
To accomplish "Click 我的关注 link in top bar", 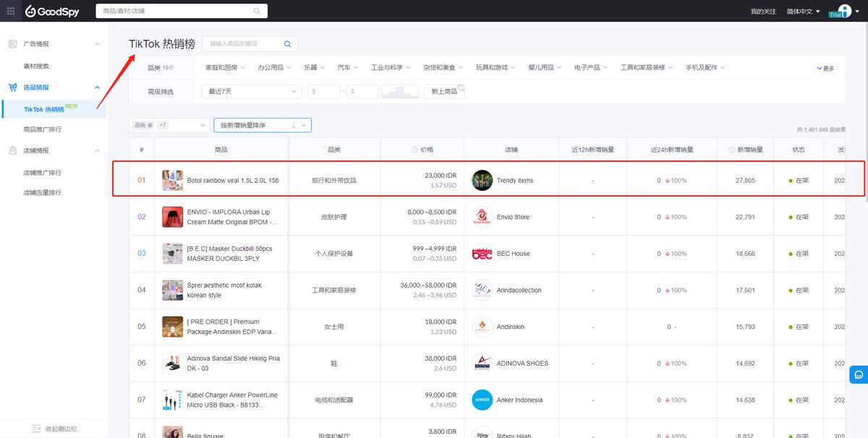I will point(763,12).
